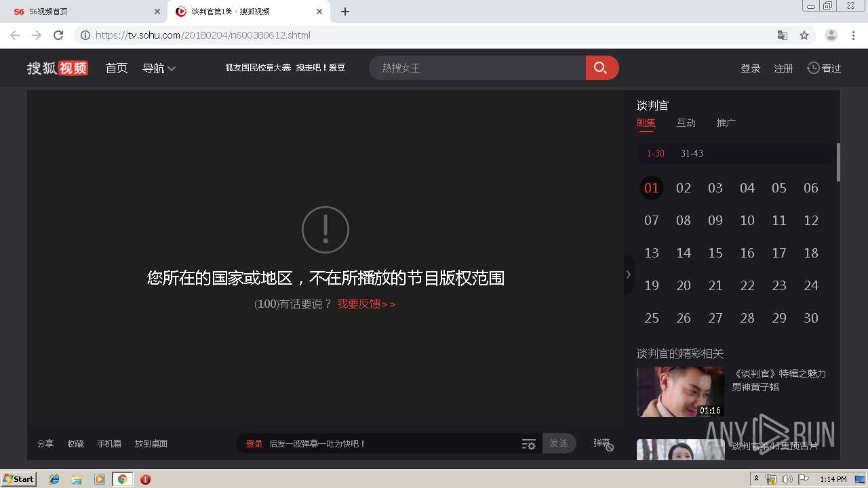Play episode 16
The width and height of the screenshot is (868, 488).
(x=747, y=253)
